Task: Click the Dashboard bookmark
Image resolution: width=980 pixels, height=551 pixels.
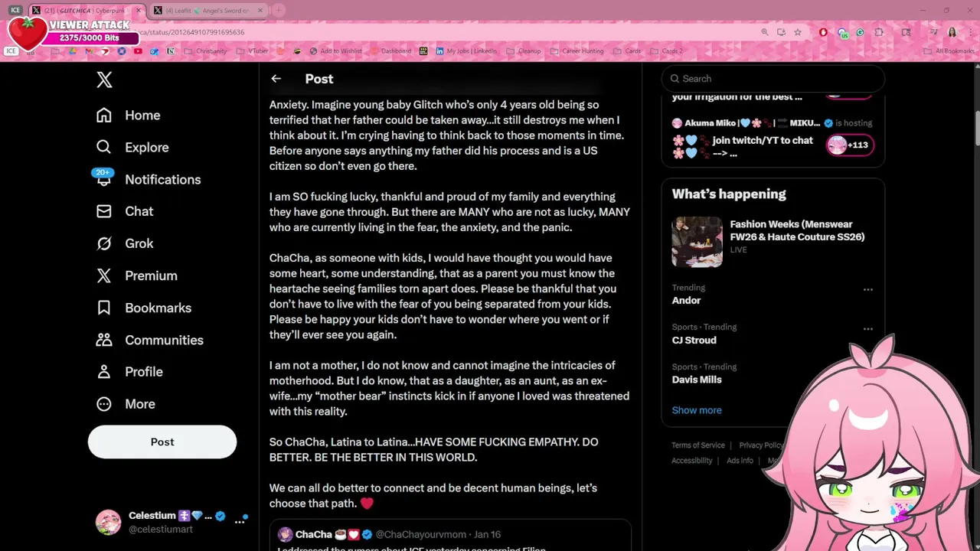Action: click(390, 51)
